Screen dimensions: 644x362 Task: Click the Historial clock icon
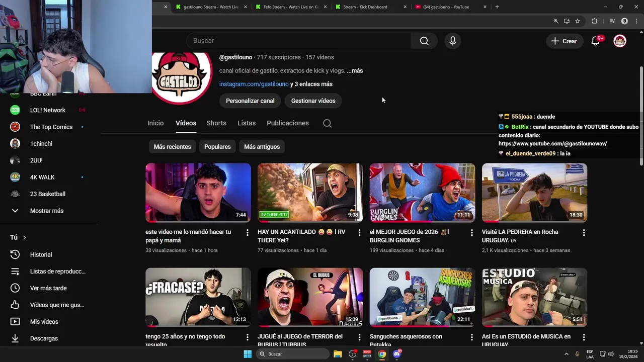(15, 254)
